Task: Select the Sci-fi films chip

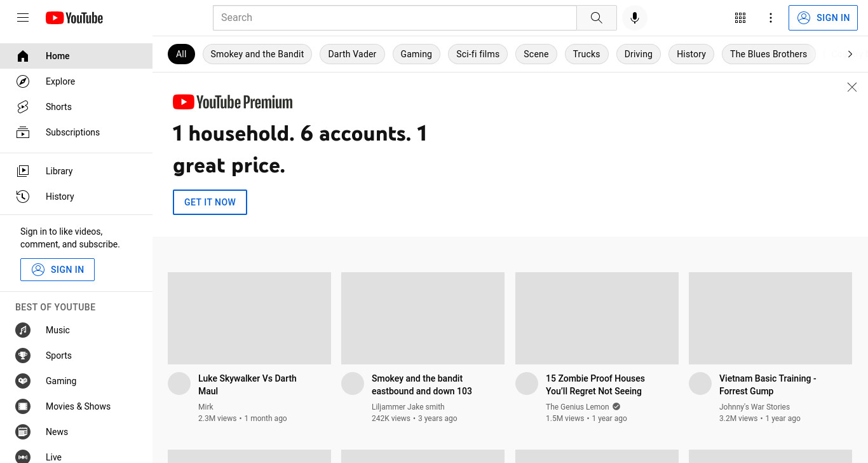Action: 478,54
